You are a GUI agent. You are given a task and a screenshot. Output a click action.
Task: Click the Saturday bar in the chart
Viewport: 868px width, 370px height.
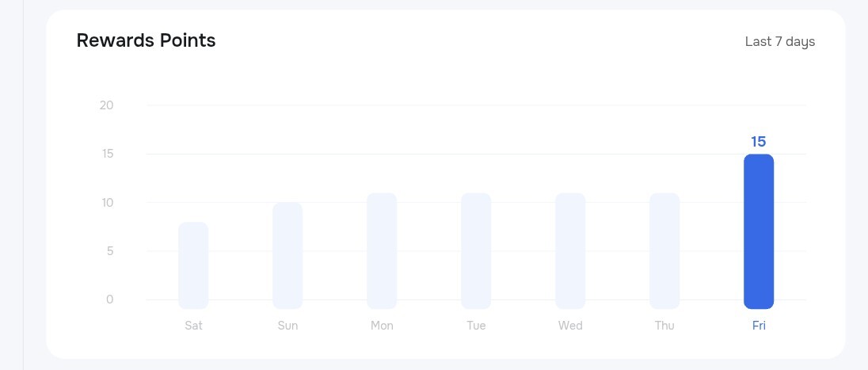coord(193,265)
